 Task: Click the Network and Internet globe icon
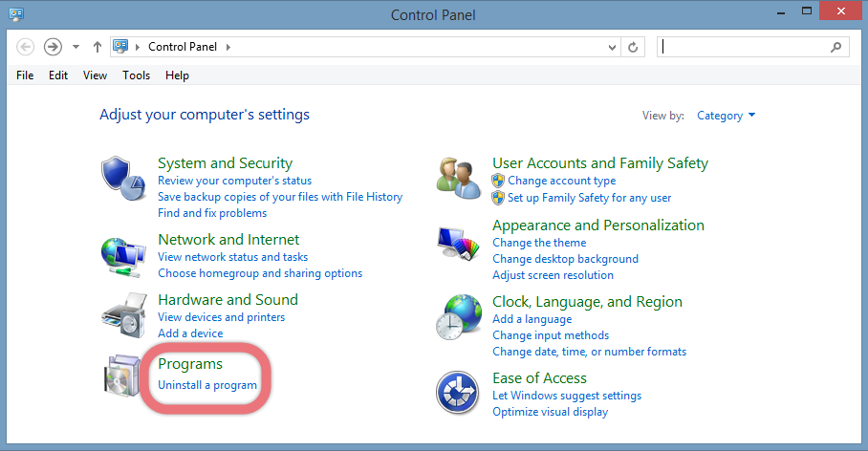click(123, 257)
